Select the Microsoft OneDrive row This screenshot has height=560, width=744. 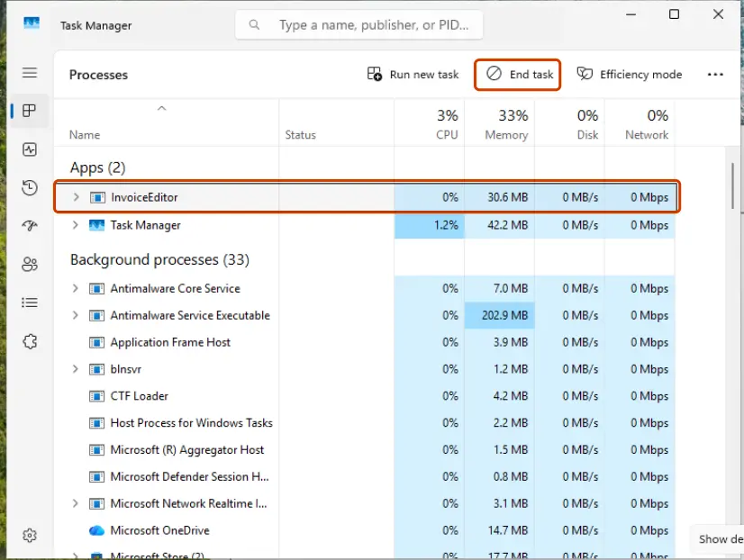[x=365, y=530]
